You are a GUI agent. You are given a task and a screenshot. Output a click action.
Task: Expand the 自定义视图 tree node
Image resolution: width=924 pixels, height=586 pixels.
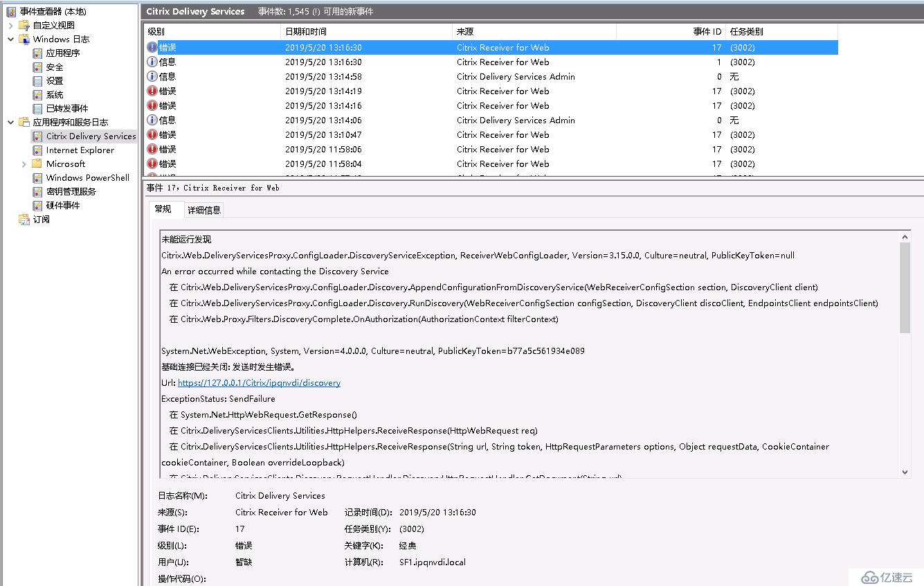click(x=11, y=26)
